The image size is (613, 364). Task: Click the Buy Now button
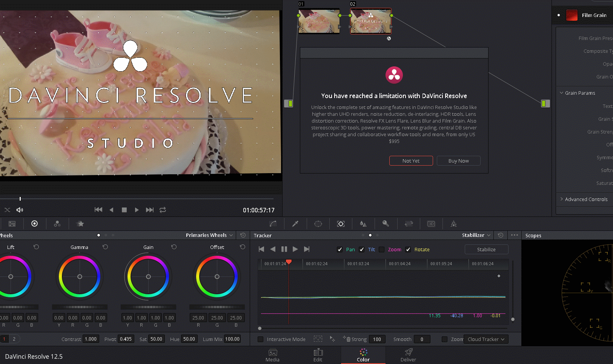[x=458, y=161]
